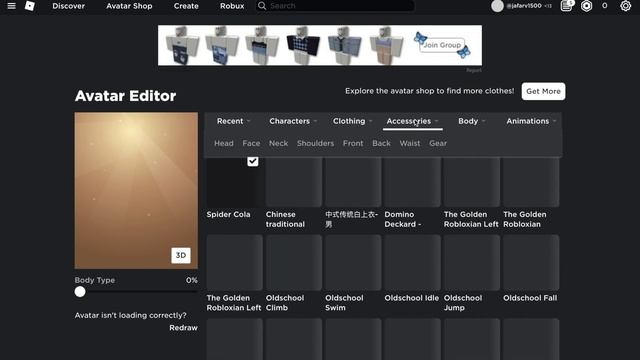This screenshot has height=360, width=640.
Task: Select the Chinese traditional item thumbnail
Action: pos(294,182)
